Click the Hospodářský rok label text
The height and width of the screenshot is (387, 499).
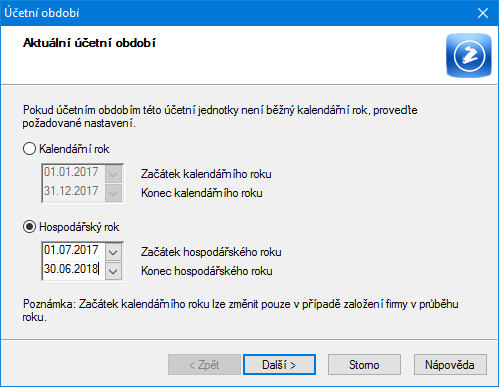pyautogui.click(x=79, y=227)
